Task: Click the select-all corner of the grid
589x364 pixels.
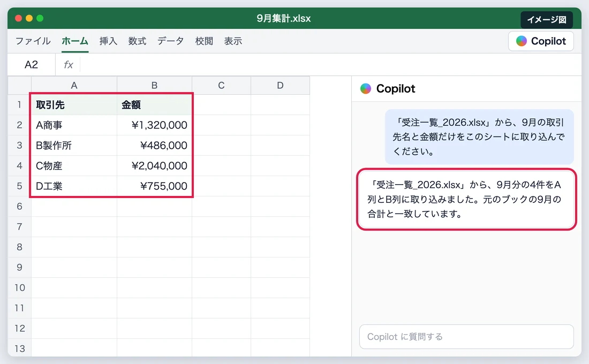Action: 19,85
